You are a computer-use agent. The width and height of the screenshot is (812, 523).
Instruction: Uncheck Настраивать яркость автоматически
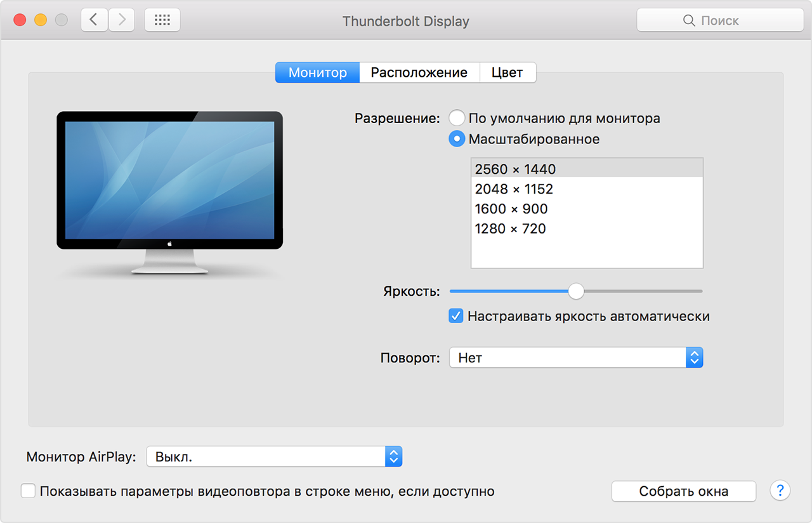pyautogui.click(x=455, y=315)
